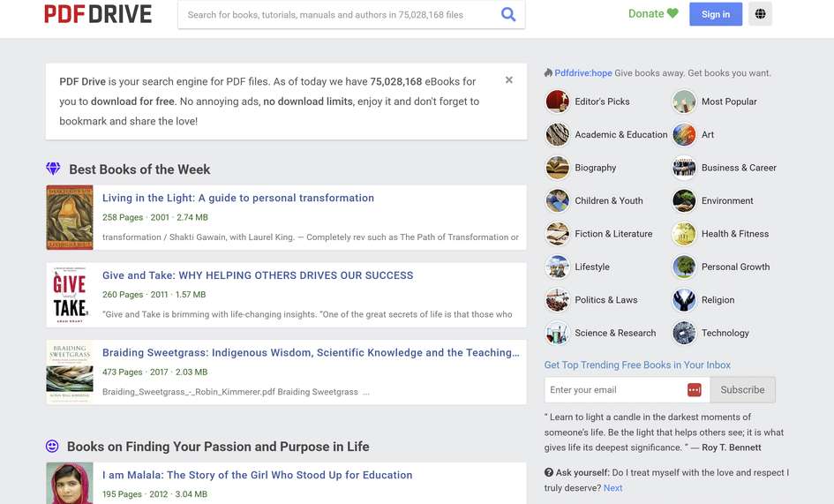Screen dimensions: 834x504
Task: Click the Subscribe button
Action: pos(742,389)
